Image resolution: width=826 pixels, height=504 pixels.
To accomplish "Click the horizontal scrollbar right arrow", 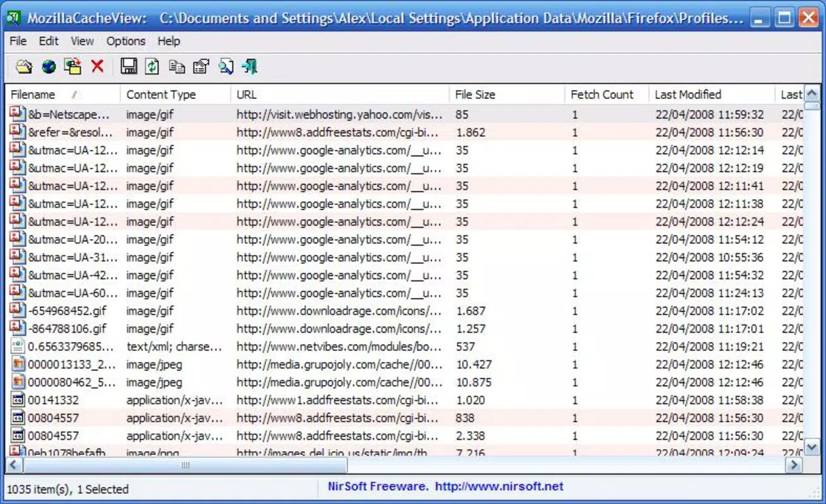I will [794, 465].
